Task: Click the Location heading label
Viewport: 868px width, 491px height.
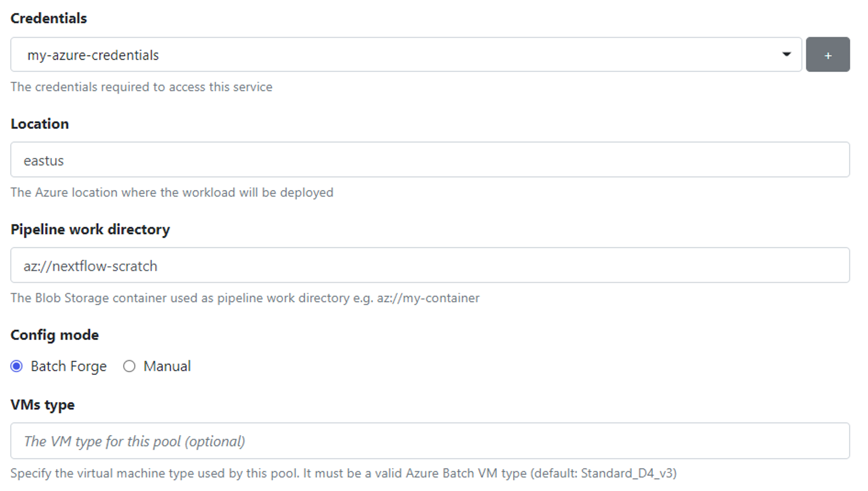Action: coord(39,124)
